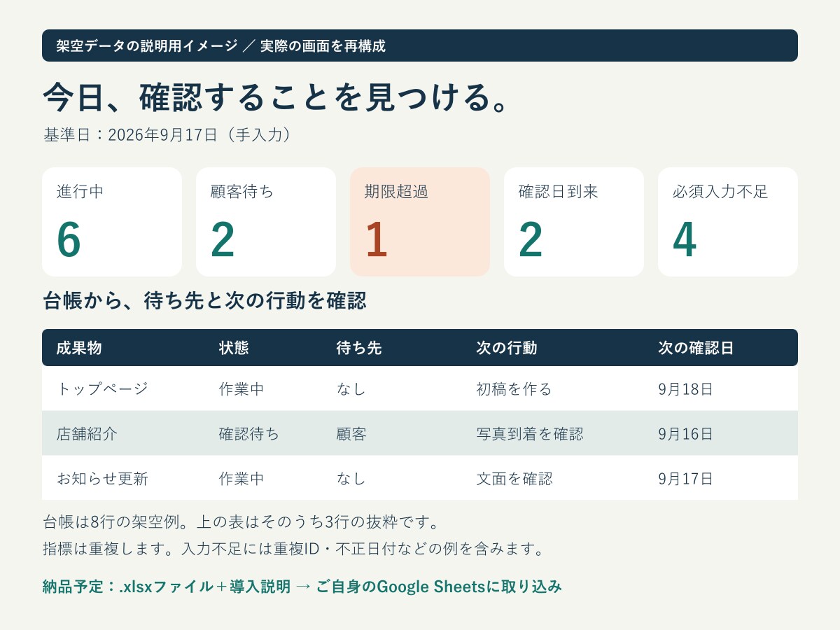
Task: Click the 9月16日 date cell
Action: [685, 434]
